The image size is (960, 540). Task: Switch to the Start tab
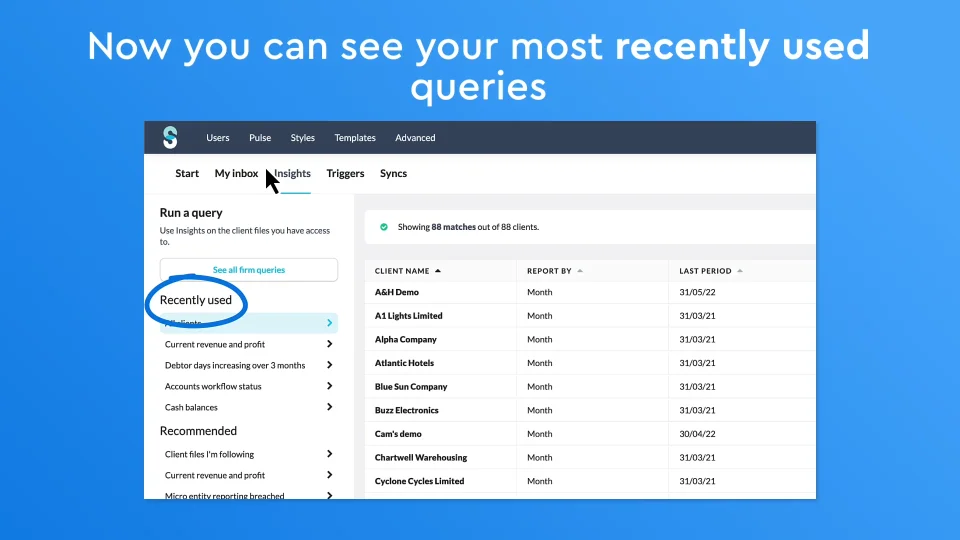187,173
